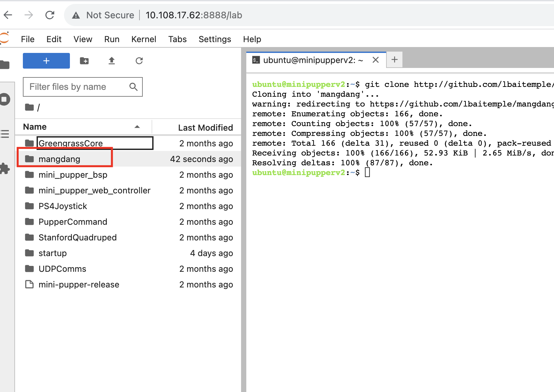This screenshot has width=554, height=392.
Task: Open the Extension Manager sidebar
Action: coord(5,169)
